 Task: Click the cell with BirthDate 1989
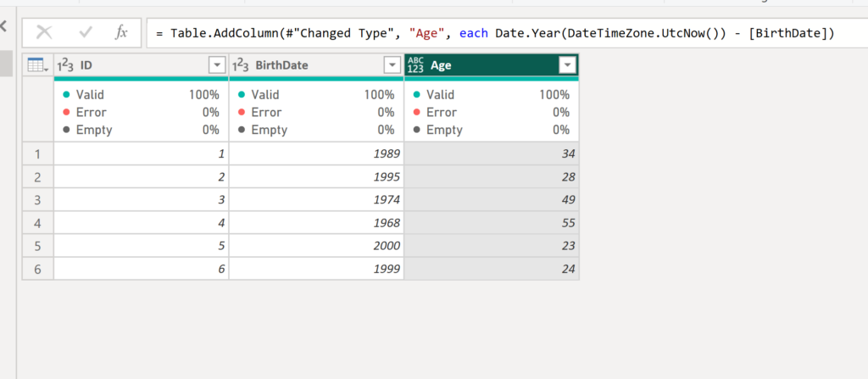(x=316, y=153)
